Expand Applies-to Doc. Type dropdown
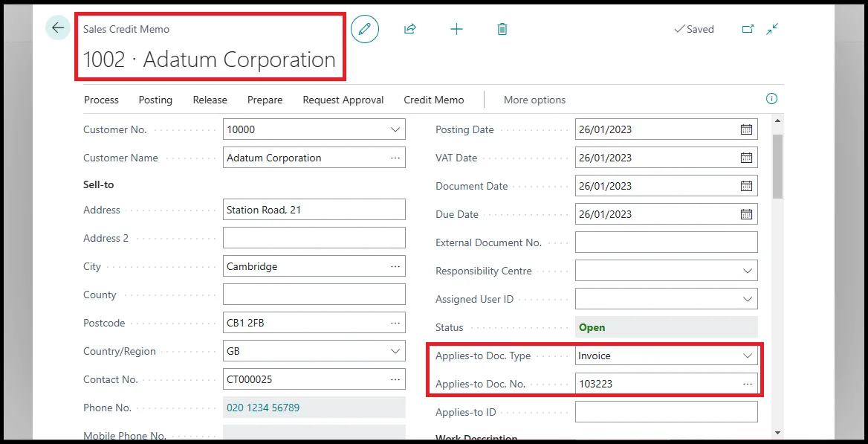 click(748, 355)
